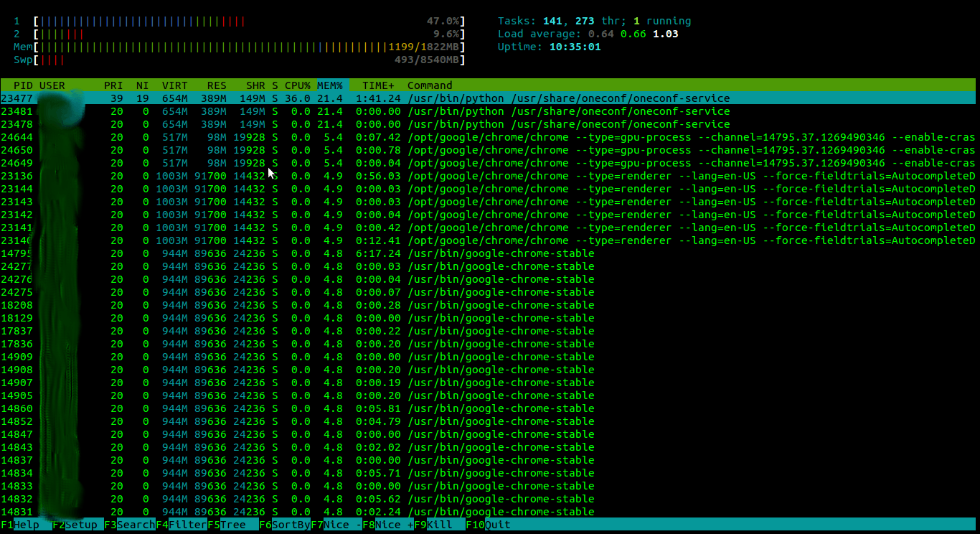The height and width of the screenshot is (534, 980).
Task: Click F10 Quit to exit htop
Action: click(x=489, y=525)
